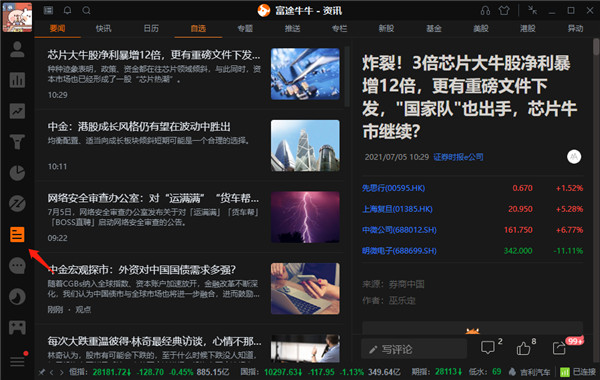Click the 国指 10297.63 index in status bar
The height and width of the screenshot is (380, 600).
pos(271,372)
